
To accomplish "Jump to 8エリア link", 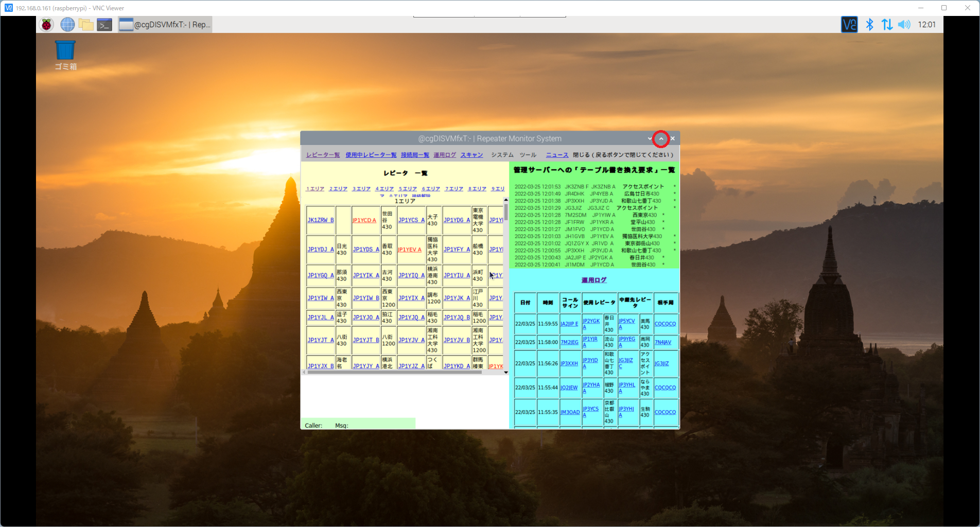I will pos(477,189).
